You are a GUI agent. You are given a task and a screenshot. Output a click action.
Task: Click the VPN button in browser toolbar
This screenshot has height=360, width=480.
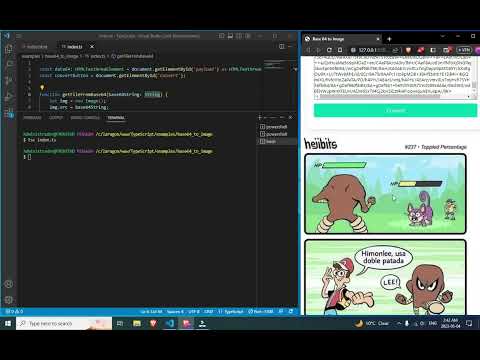464,50
